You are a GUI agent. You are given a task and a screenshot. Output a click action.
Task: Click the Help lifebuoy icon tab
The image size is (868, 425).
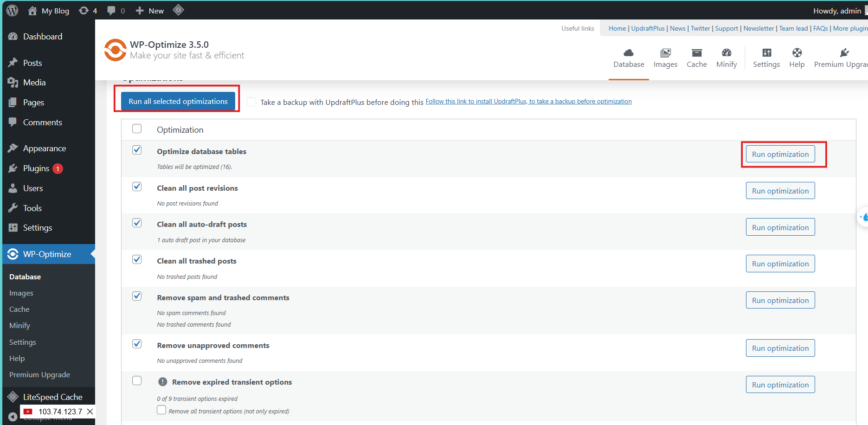[x=797, y=52]
